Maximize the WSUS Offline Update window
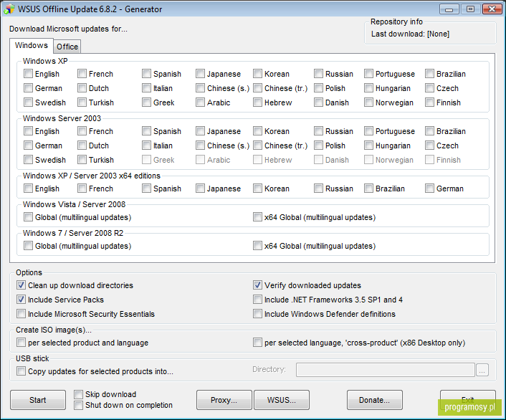The height and width of the screenshot is (420, 506). click(x=470, y=9)
